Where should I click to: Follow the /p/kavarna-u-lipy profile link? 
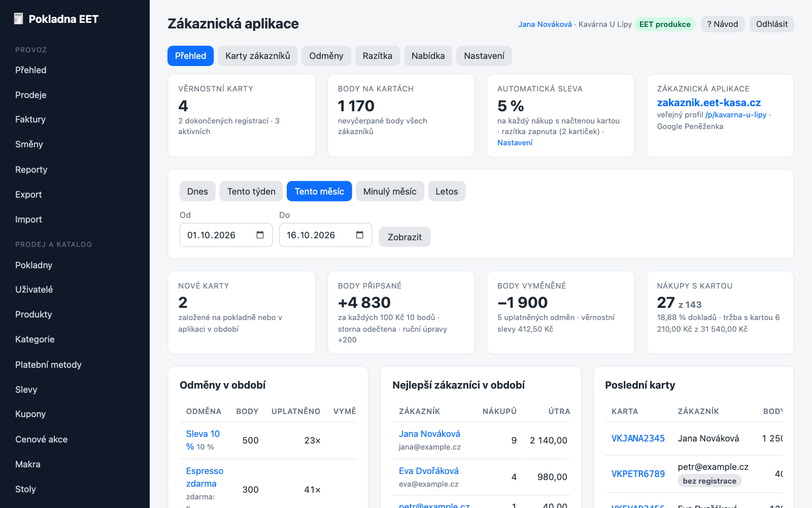[736, 115]
